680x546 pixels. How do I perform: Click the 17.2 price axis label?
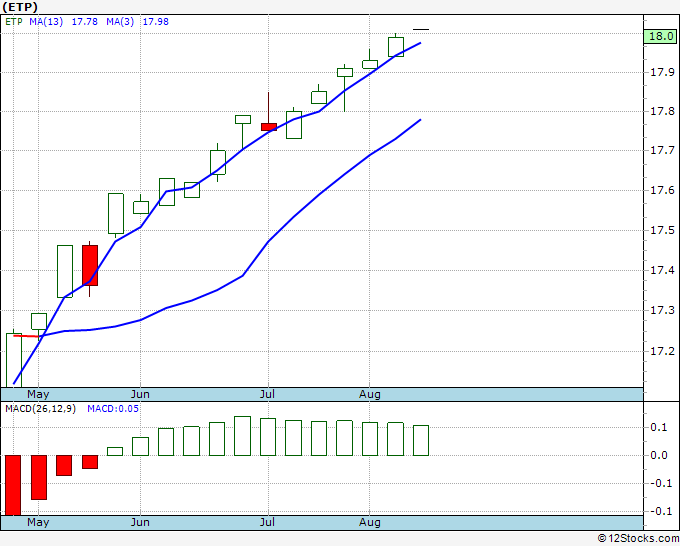pos(662,351)
